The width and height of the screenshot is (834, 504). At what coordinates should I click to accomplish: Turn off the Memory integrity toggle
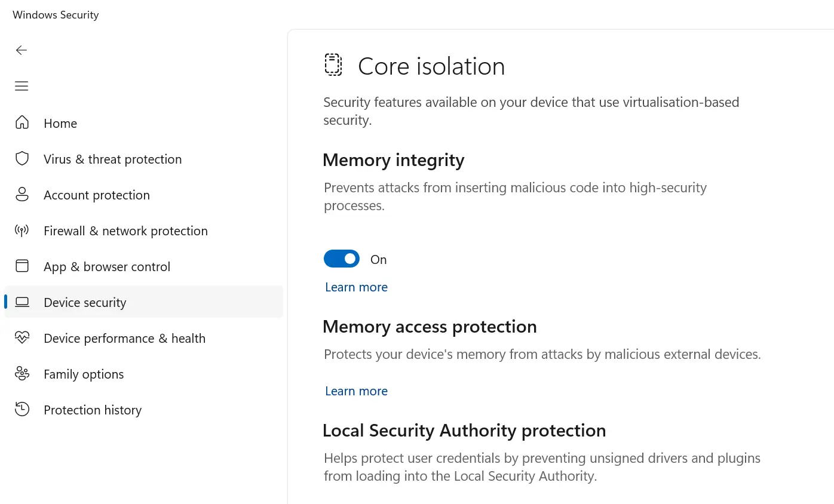342,259
